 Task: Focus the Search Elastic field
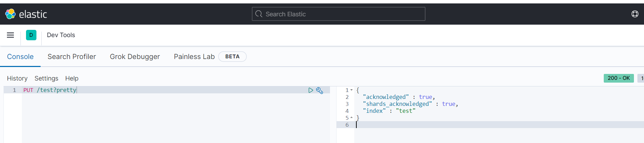tap(338, 14)
